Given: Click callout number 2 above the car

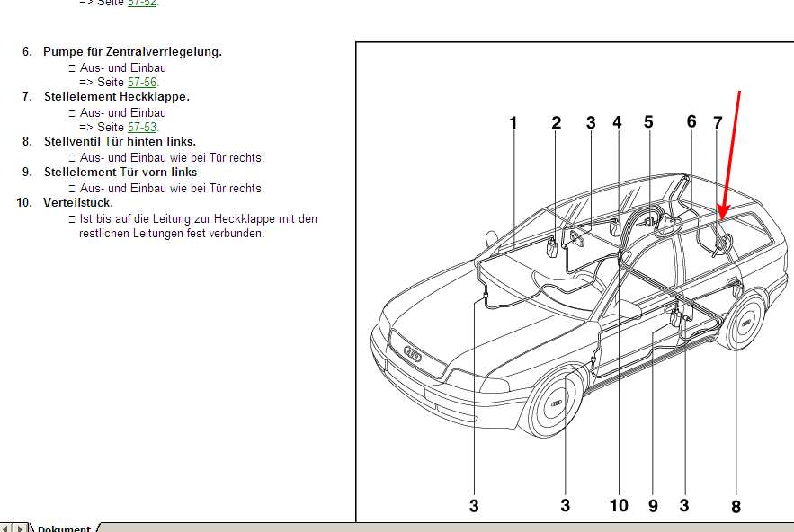Looking at the screenshot, I should click(557, 123).
